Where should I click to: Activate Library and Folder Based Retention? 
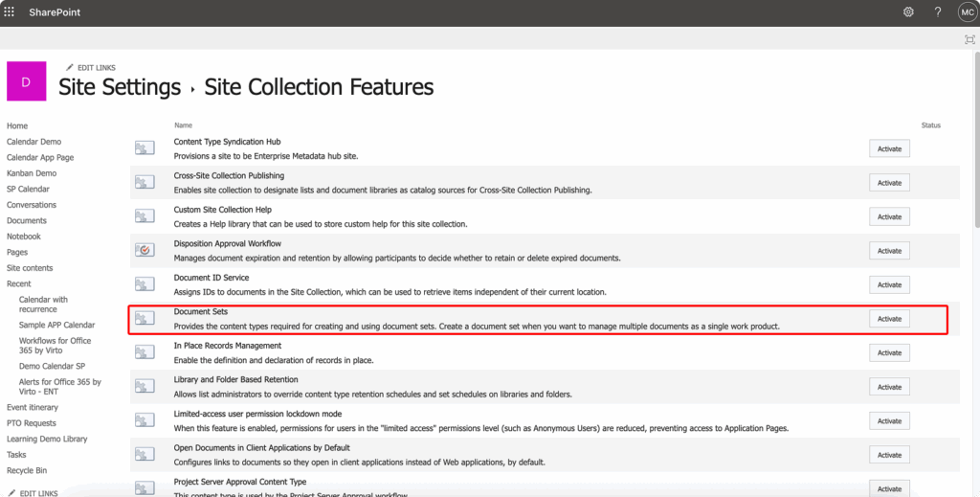[889, 387]
